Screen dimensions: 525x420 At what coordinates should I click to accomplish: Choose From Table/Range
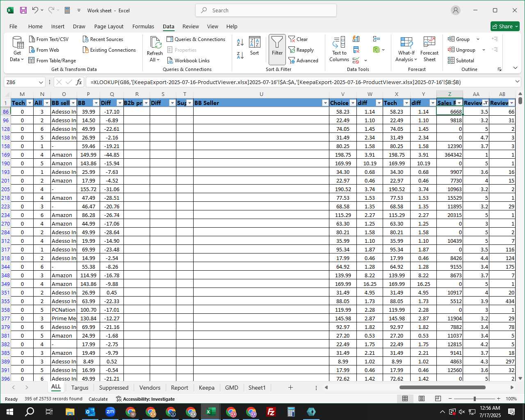pyautogui.click(x=52, y=61)
